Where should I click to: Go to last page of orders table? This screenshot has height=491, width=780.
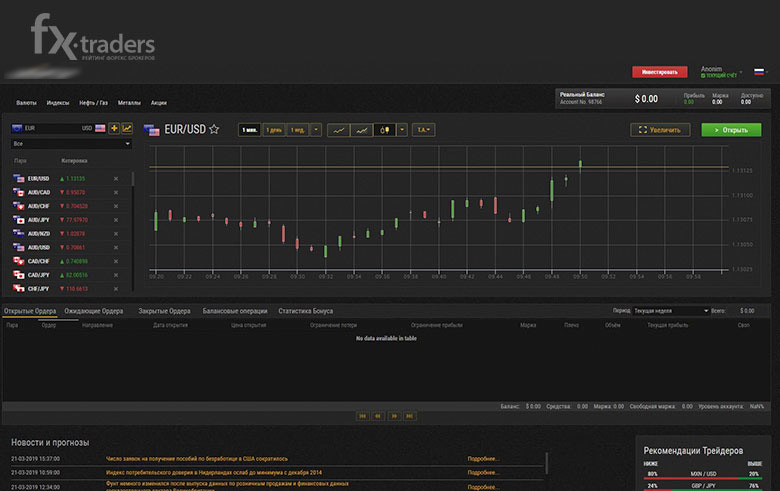coord(409,416)
